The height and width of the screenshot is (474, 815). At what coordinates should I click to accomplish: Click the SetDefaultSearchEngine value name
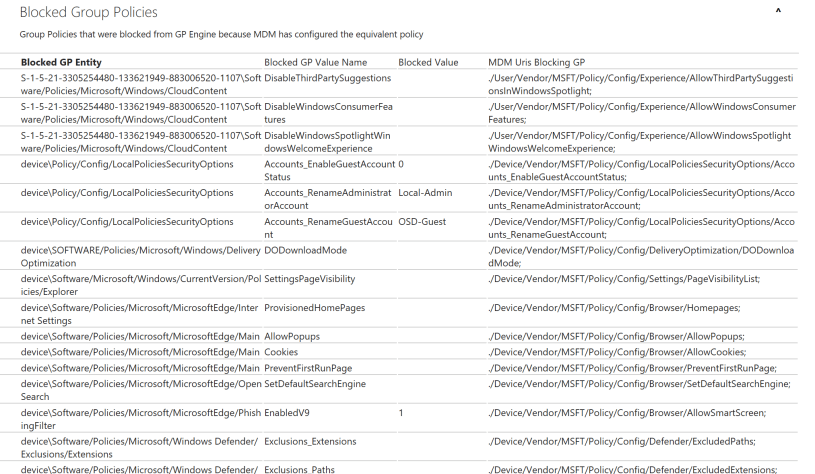point(314,383)
